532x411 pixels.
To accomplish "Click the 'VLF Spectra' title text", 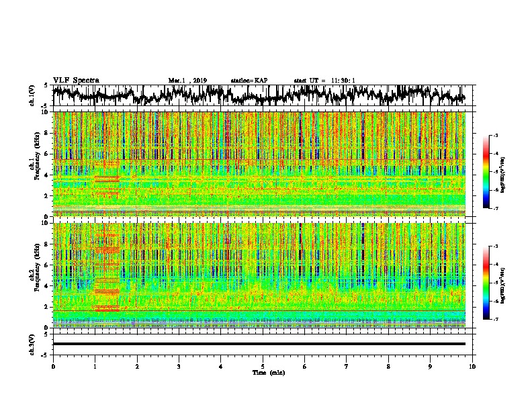I will point(76,81).
